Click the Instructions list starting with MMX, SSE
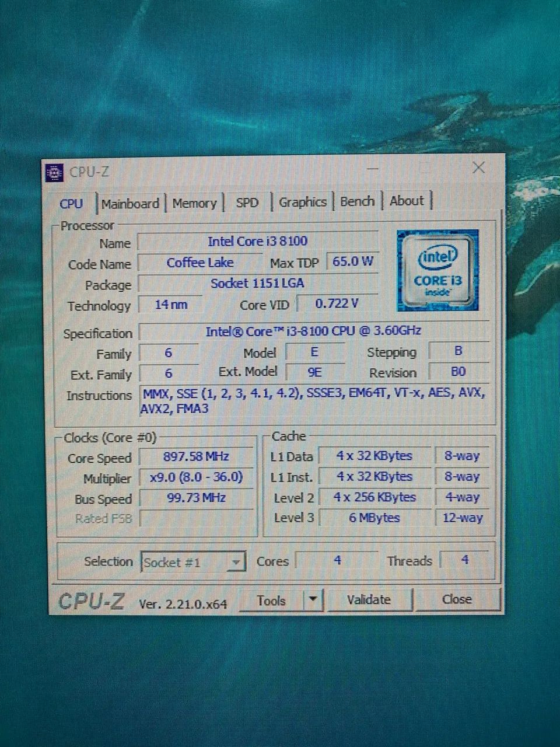Viewport: 560px width, 747px height. 313,400
